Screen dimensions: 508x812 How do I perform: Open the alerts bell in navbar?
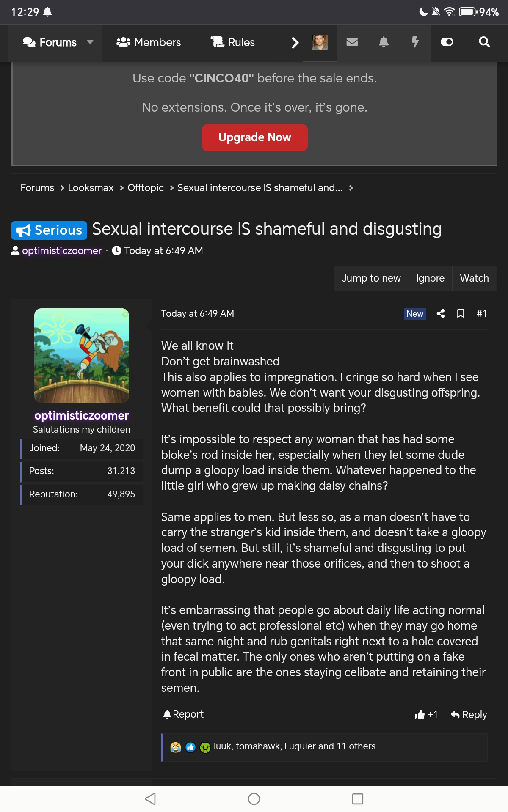point(384,42)
